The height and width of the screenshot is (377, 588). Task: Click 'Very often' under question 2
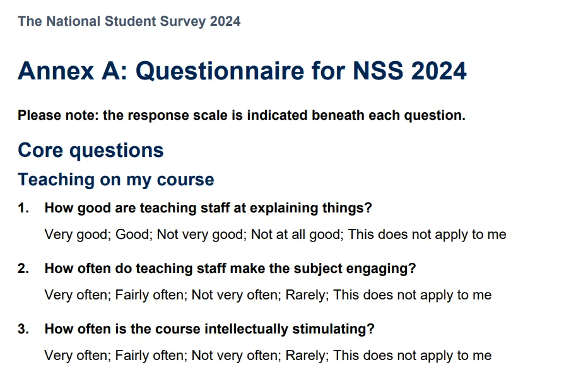[x=78, y=295]
